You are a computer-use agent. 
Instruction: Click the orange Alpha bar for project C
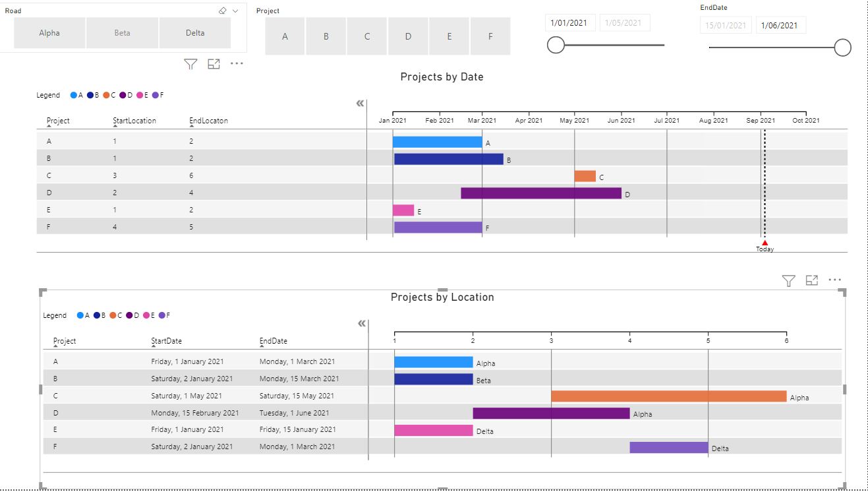(x=669, y=396)
